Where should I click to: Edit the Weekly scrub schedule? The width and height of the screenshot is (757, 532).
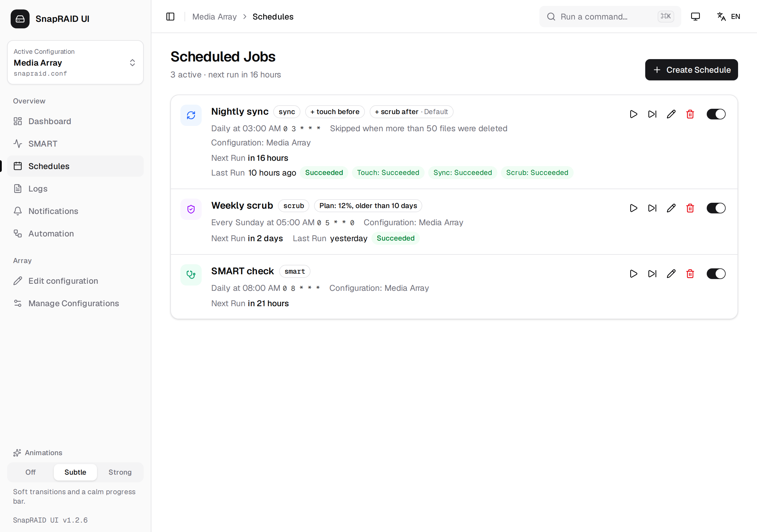coord(671,208)
